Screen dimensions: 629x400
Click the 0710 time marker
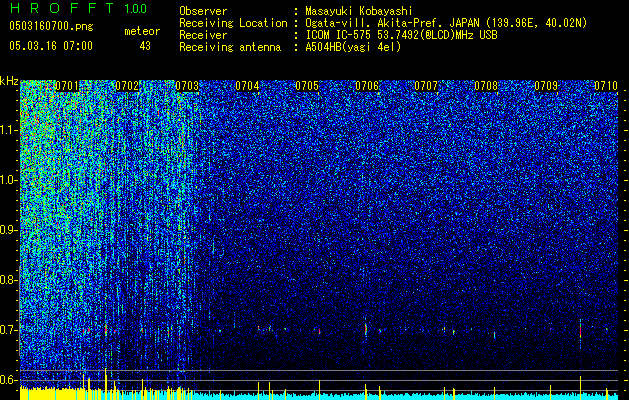pos(606,86)
